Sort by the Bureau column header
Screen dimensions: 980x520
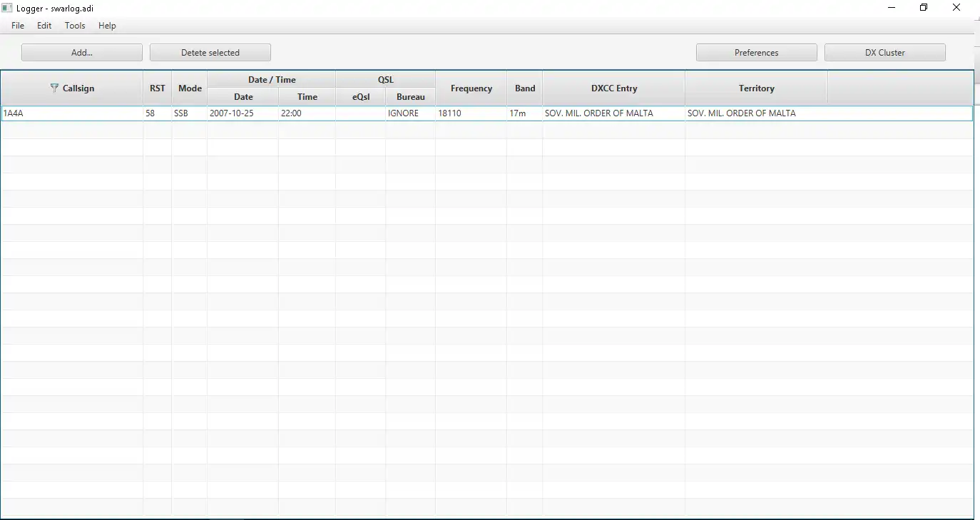pyautogui.click(x=411, y=97)
